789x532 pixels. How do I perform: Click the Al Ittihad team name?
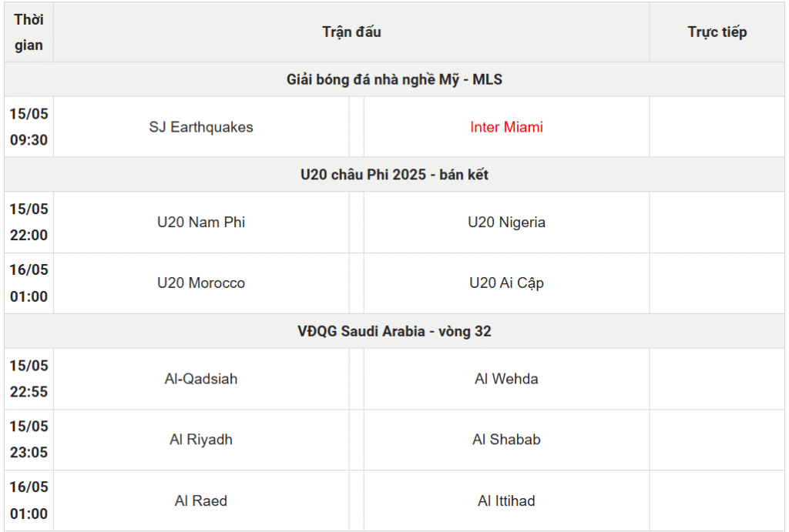506,501
